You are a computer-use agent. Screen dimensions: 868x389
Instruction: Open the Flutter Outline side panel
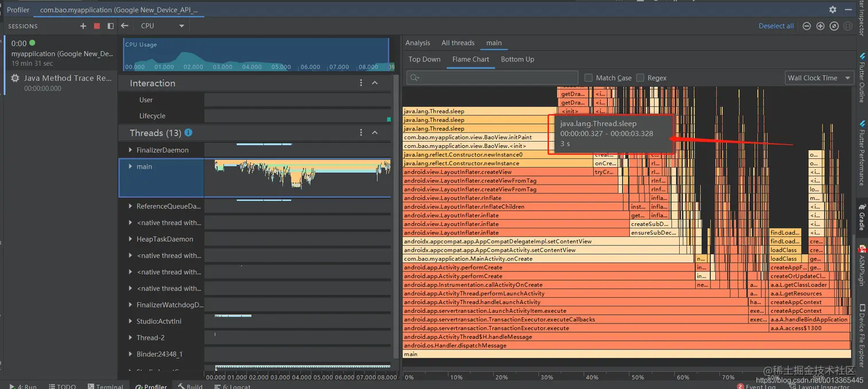(862, 77)
